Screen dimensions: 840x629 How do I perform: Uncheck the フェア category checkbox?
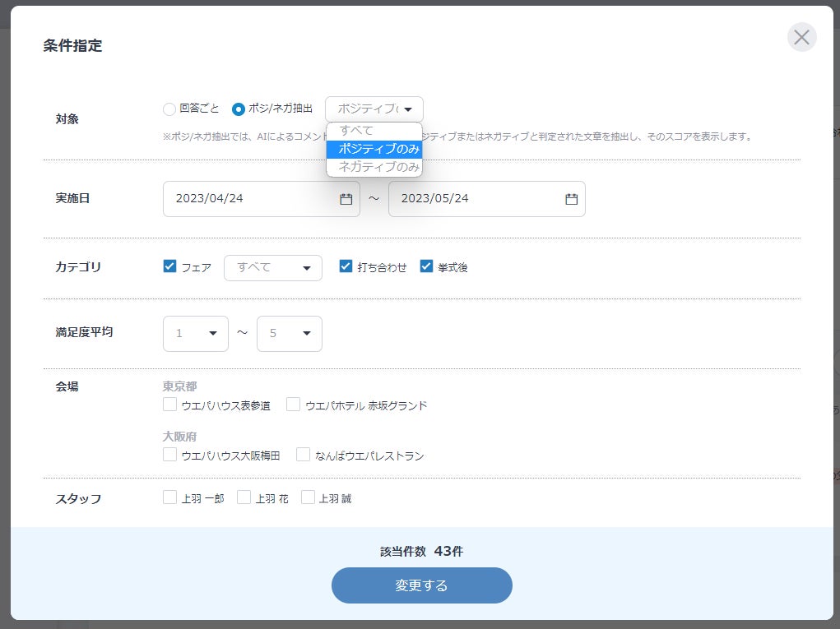coord(169,266)
